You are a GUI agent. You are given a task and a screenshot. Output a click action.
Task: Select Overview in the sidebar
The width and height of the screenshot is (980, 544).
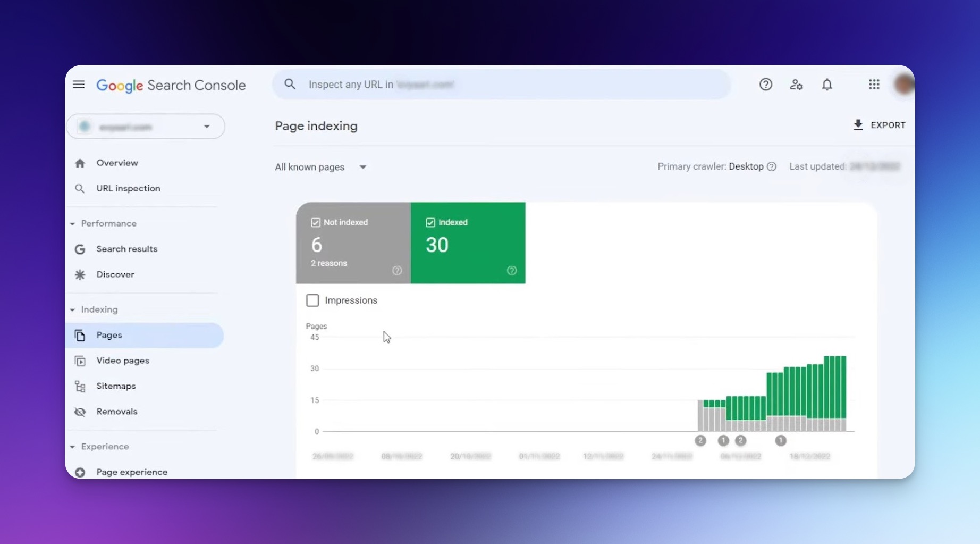[117, 163]
